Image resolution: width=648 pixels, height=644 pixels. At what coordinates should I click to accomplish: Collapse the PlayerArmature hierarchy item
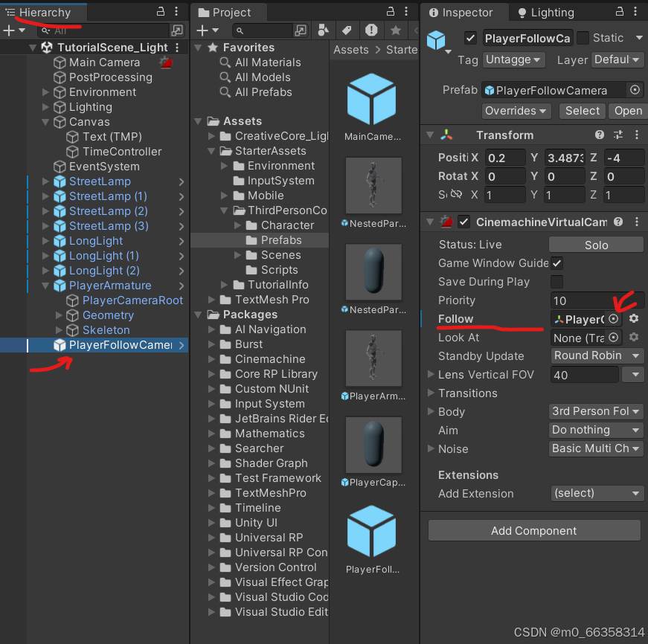46,286
